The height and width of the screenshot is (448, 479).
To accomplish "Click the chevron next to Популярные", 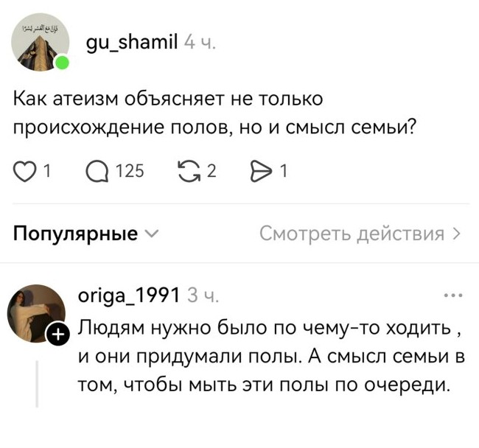I will pyautogui.click(x=151, y=234).
